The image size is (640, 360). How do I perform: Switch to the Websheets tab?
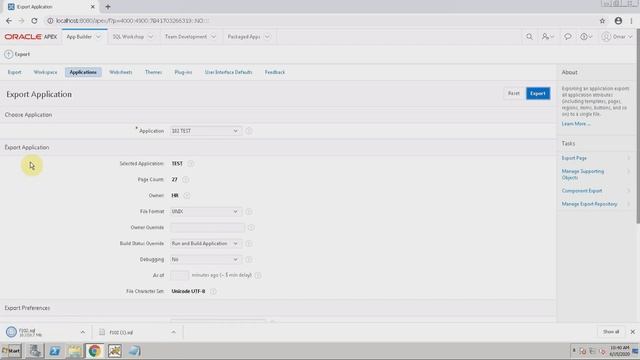pos(121,72)
